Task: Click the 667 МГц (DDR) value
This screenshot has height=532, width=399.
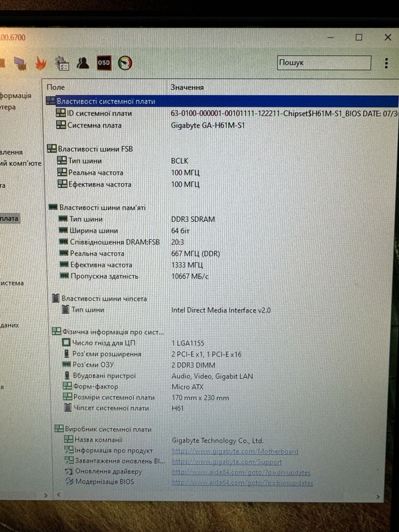Action: point(195,254)
